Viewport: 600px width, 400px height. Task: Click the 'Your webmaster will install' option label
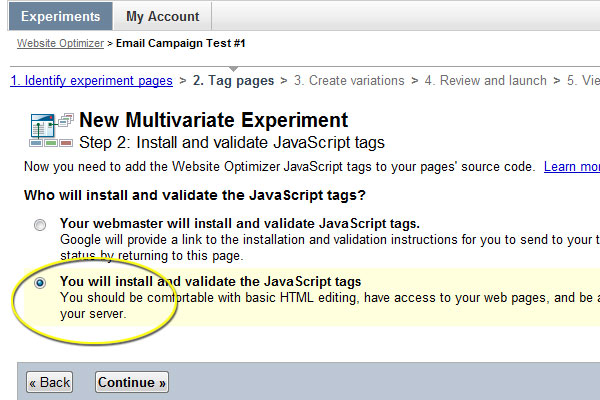click(239, 223)
